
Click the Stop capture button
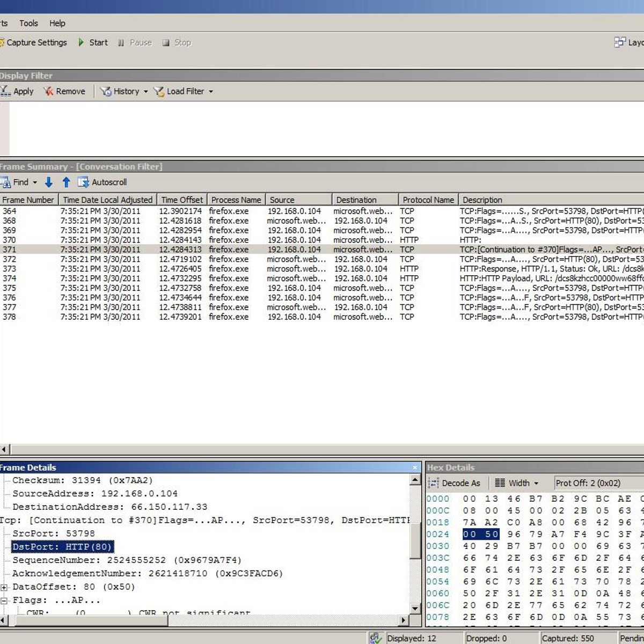point(177,42)
